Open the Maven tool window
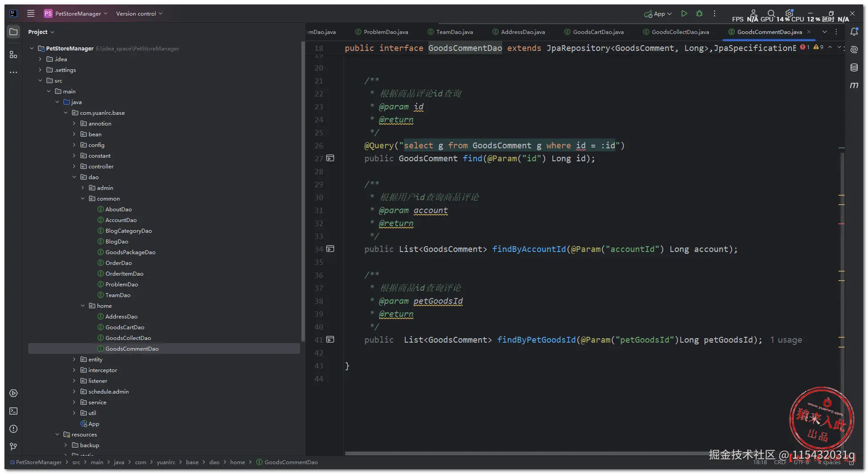Screen dimensions: 868x474 click(854, 85)
